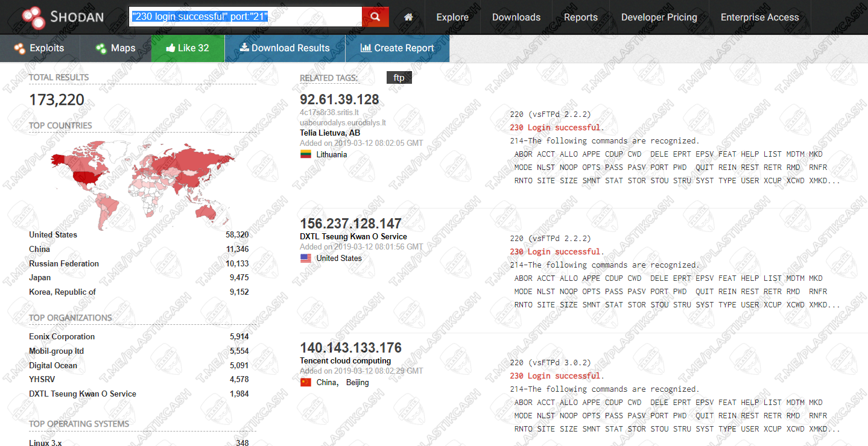Open the Downloads menu item
The image size is (868, 446).
click(x=516, y=17)
